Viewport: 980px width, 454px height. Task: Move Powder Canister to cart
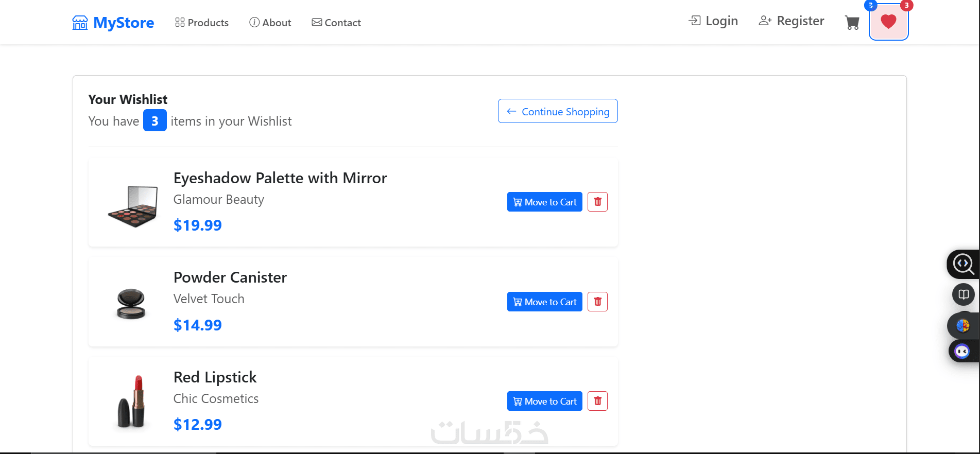[544, 302]
